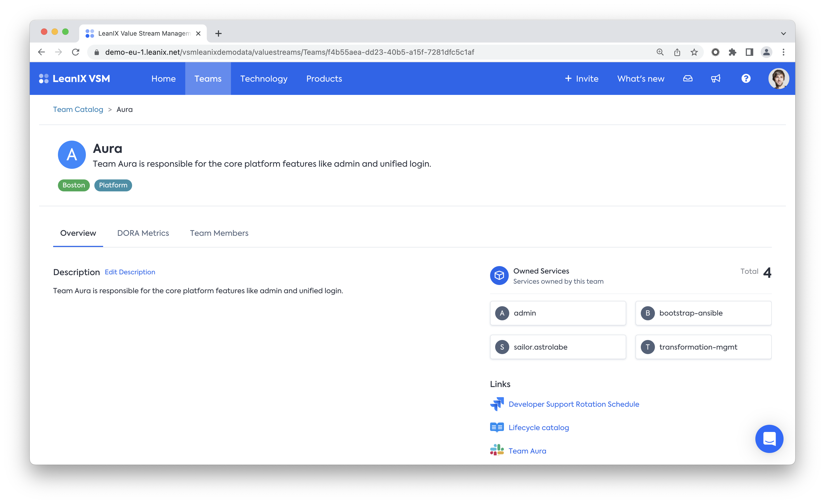Open Chrome's three-dot menu
This screenshot has height=504, width=825.
point(783,52)
